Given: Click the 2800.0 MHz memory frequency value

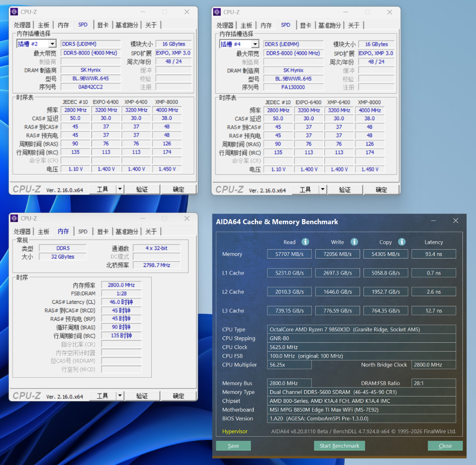Looking at the screenshot, I should [121, 285].
